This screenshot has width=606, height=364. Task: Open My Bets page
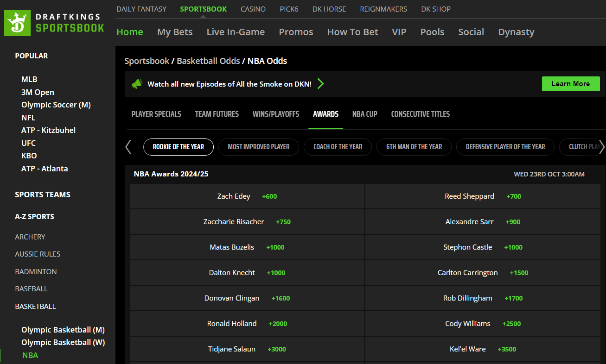175,32
